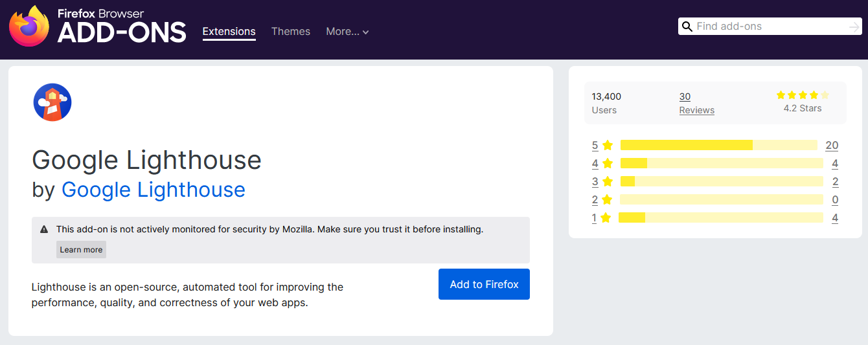Click the Firefox Browser logo icon
The height and width of the screenshot is (345, 868).
29,27
